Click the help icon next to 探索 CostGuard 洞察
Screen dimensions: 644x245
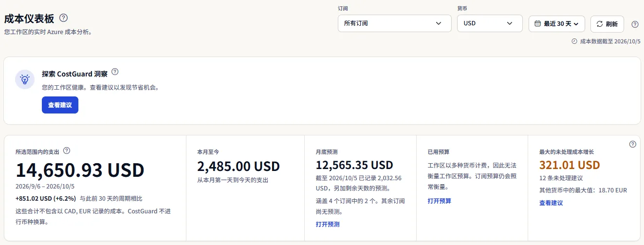pos(115,72)
